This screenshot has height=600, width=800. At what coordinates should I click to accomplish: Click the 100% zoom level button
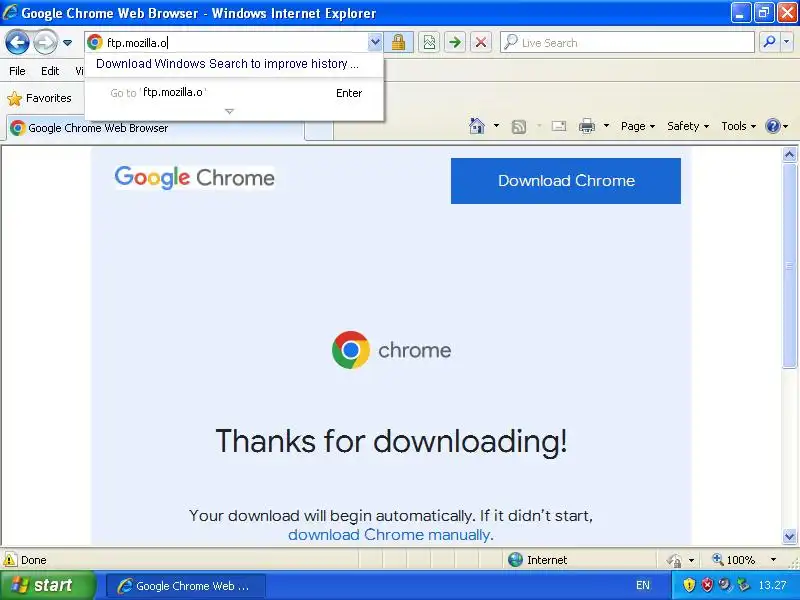pos(734,560)
